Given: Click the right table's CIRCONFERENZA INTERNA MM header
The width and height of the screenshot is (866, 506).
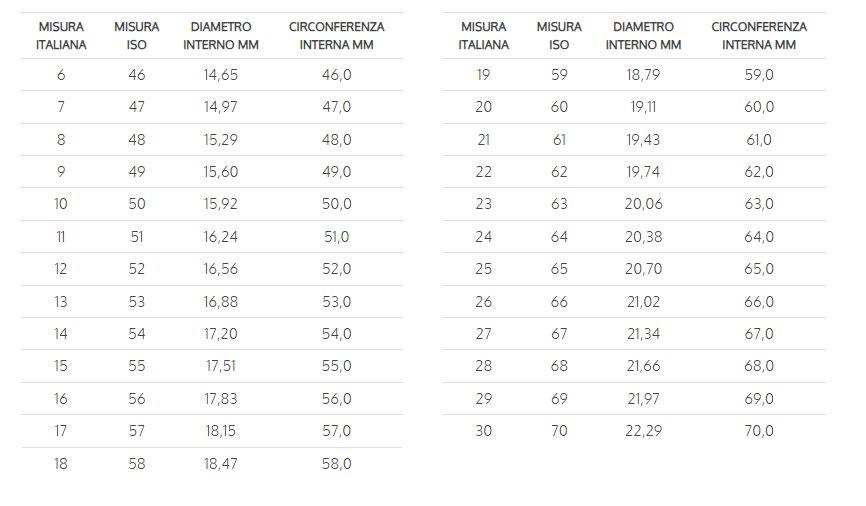Looking at the screenshot, I should tap(759, 35).
